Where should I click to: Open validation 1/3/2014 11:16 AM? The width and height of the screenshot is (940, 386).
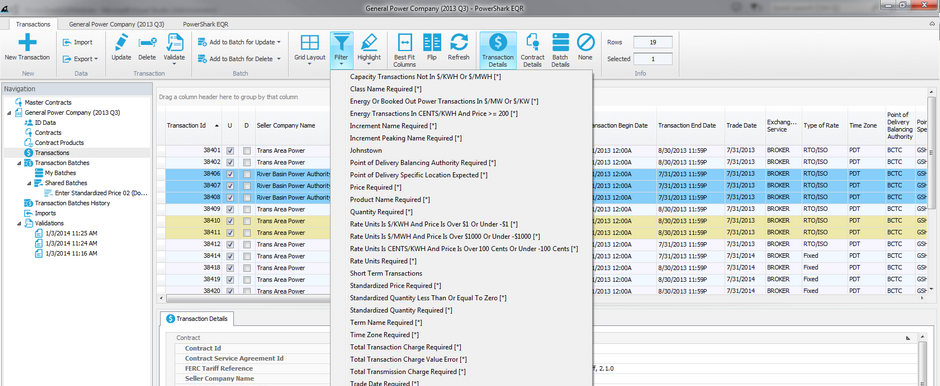click(x=71, y=254)
